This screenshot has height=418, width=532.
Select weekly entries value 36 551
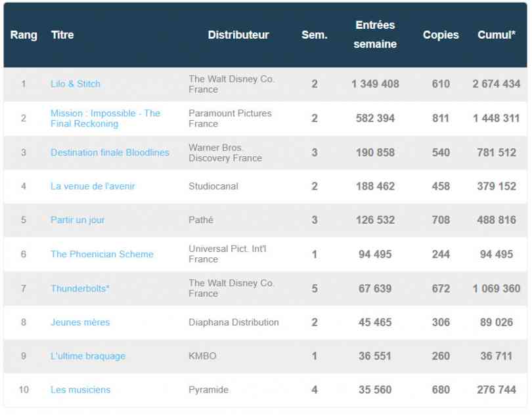point(375,356)
